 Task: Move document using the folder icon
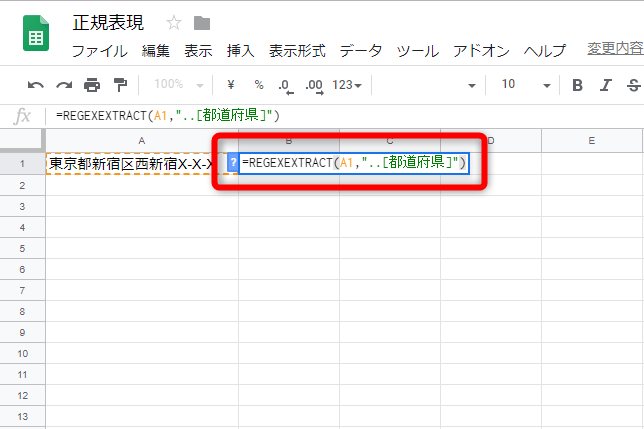202,23
